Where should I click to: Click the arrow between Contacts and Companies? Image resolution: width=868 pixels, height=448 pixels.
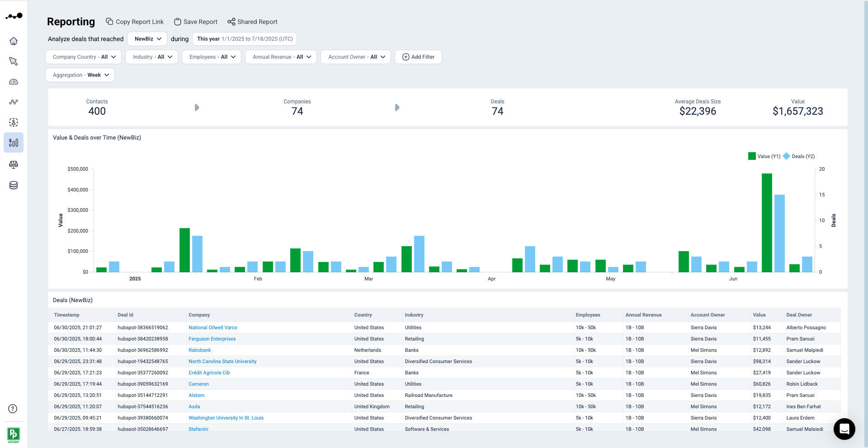pos(197,107)
